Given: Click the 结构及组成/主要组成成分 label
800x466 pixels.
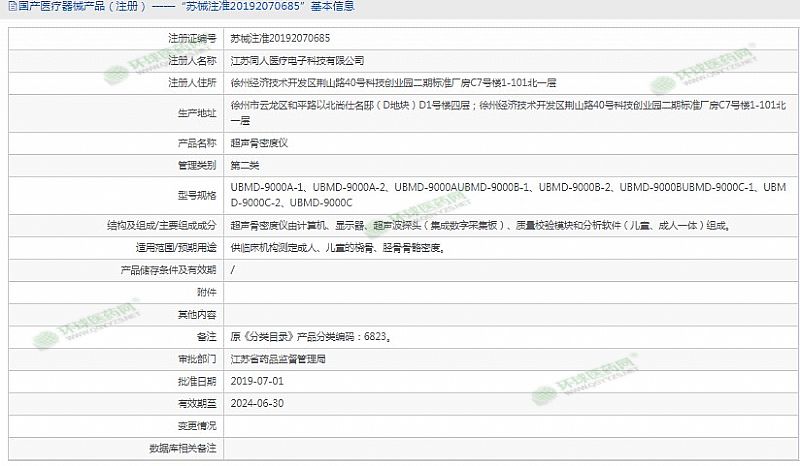Looking at the screenshot, I should (x=162, y=226).
